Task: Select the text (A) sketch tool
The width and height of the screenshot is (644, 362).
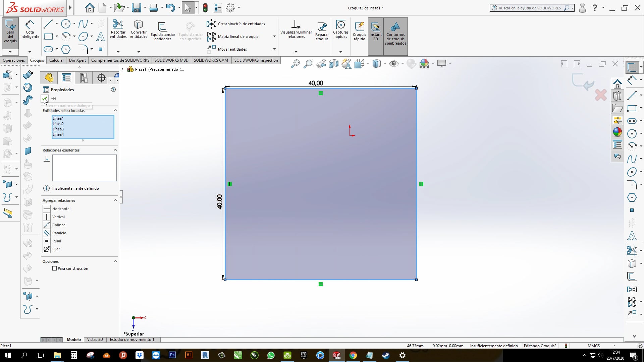Action: (x=100, y=37)
